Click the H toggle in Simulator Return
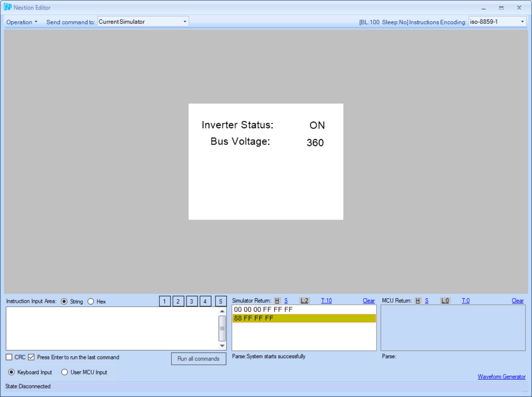The width and height of the screenshot is (532, 397). (x=277, y=301)
